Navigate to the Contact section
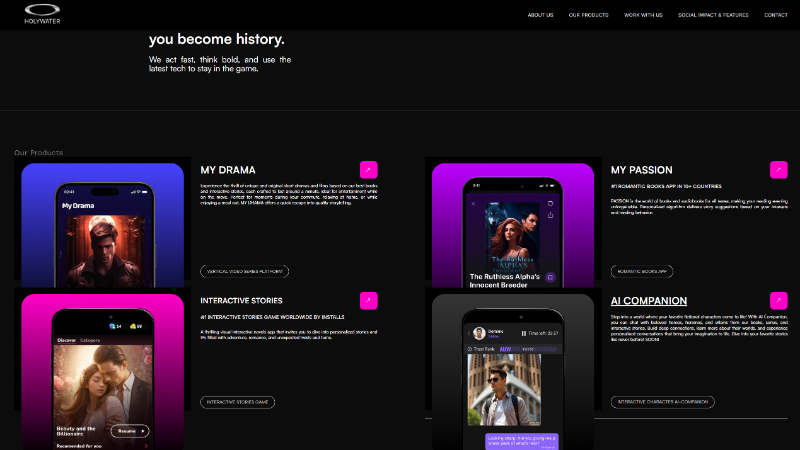 776,15
